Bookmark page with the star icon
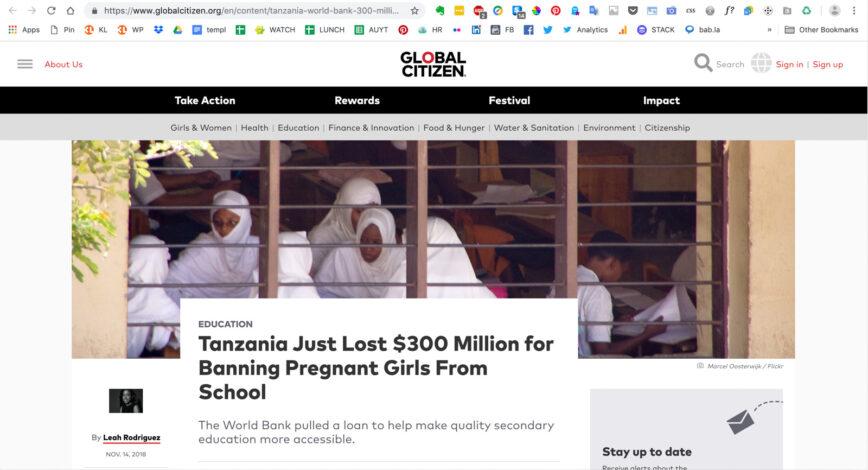868x470 pixels. (415, 11)
